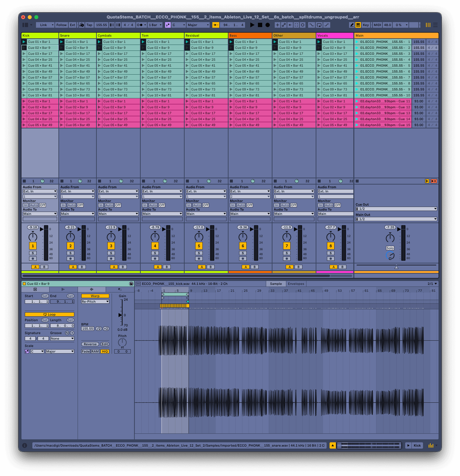Toggle the Ext sync button
460x476 pixels.
click(x=72, y=25)
